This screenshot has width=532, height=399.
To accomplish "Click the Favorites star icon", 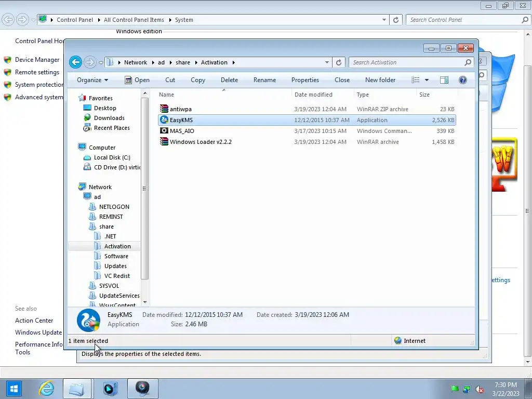I will click(x=82, y=98).
